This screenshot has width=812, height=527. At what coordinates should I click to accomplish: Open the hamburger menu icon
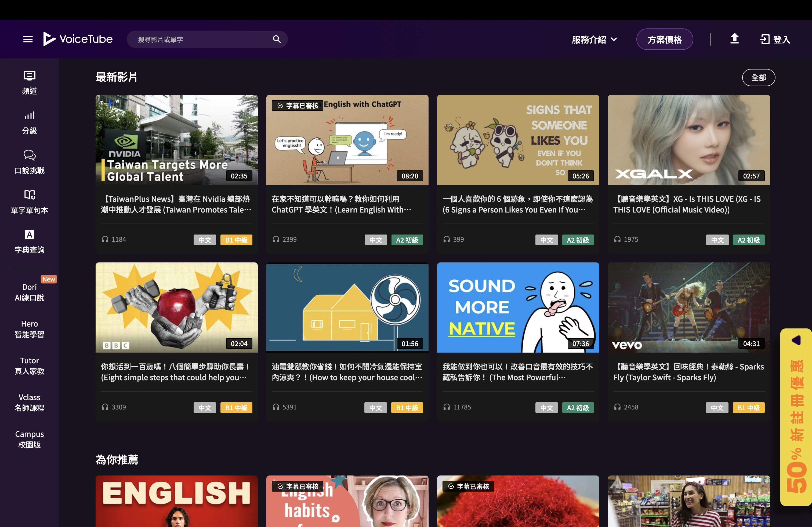(28, 39)
